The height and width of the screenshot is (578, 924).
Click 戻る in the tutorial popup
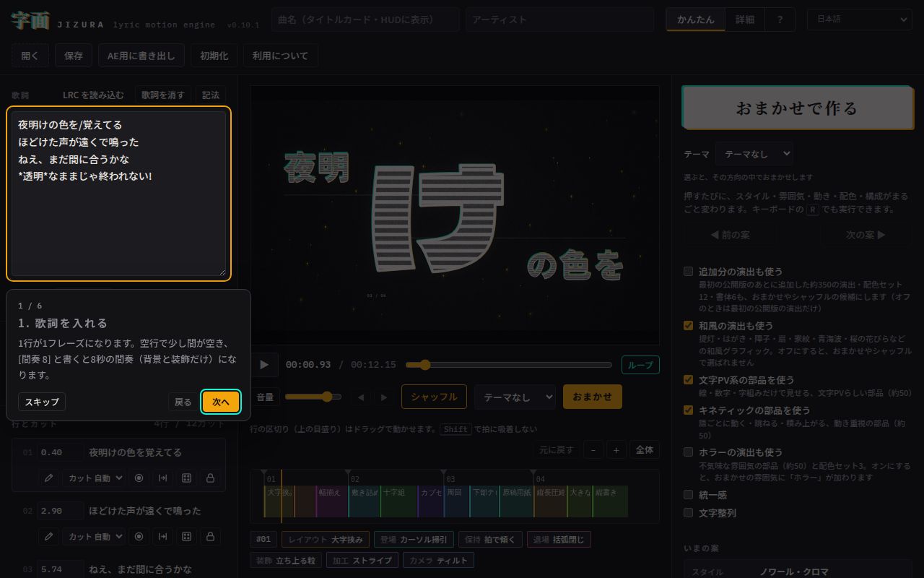click(183, 402)
